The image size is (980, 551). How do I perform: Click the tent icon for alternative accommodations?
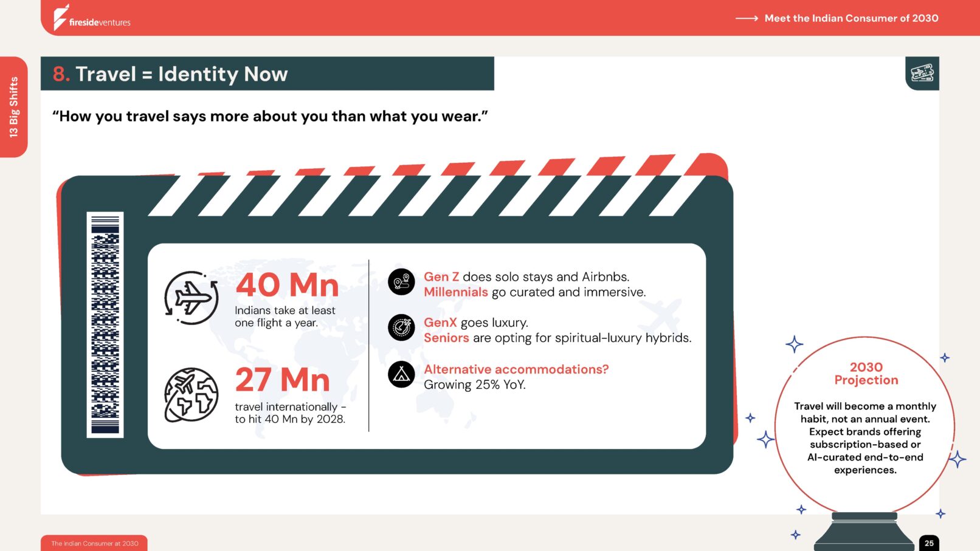point(401,374)
